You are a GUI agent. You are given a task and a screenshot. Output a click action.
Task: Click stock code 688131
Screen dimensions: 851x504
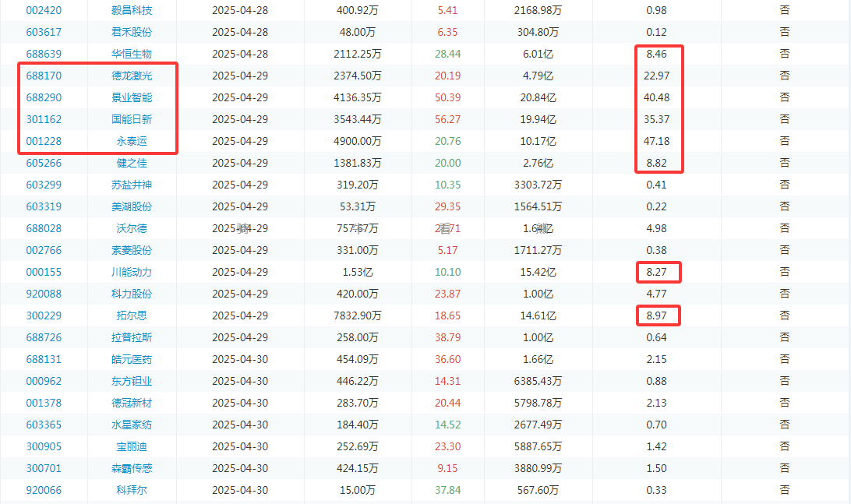tap(44, 359)
